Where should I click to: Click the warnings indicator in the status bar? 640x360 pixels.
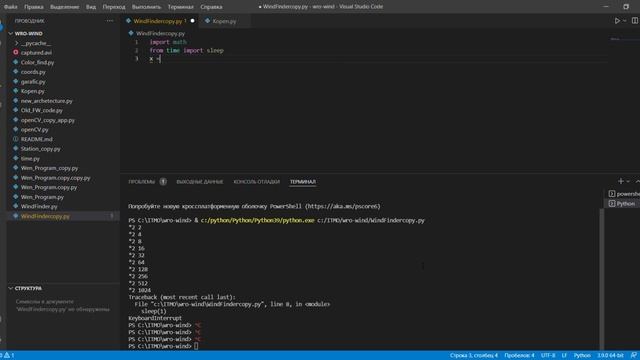pos(9,356)
